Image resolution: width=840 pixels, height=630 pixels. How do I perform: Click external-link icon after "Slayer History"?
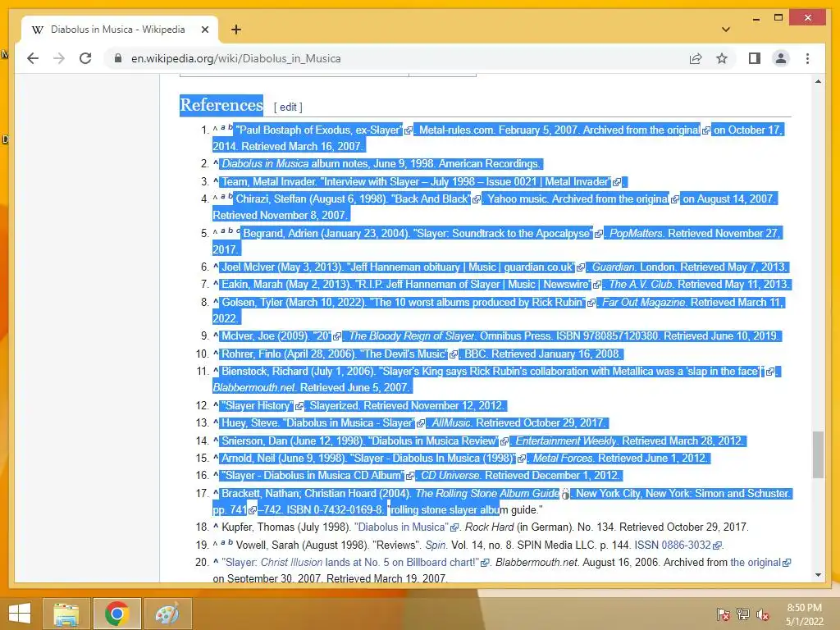[299, 407]
